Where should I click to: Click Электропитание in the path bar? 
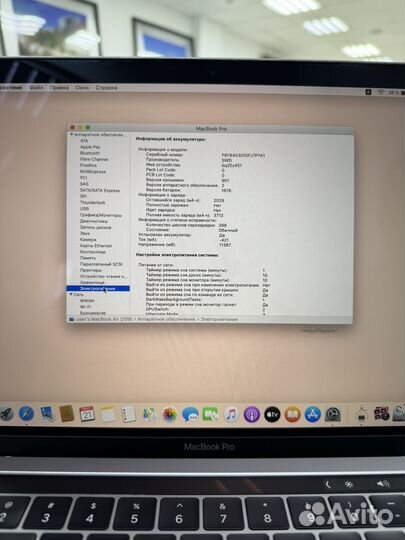click(219, 319)
